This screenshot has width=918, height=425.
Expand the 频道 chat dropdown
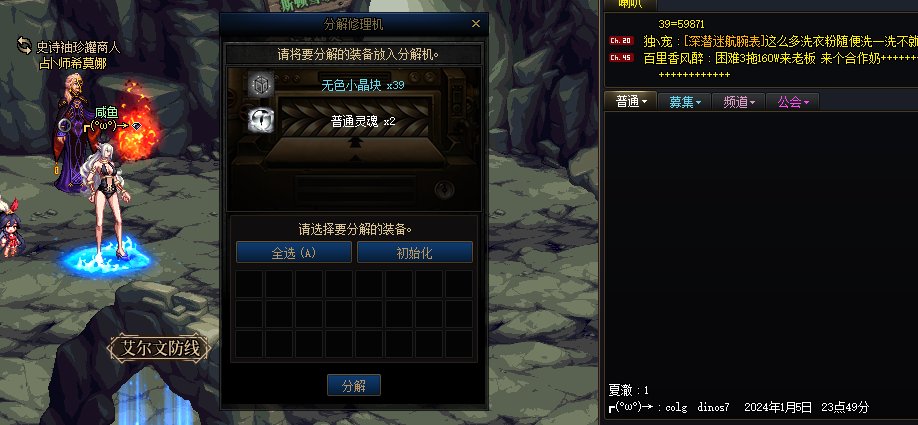tap(738, 102)
